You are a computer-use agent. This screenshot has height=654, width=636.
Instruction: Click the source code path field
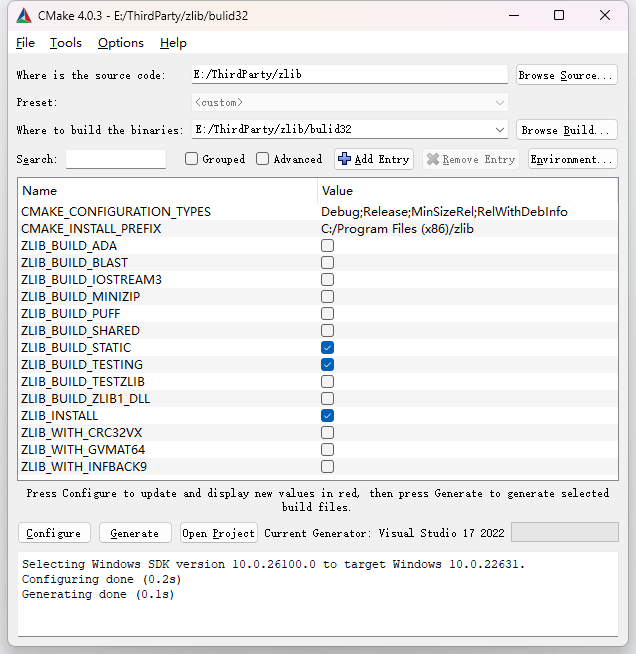click(349, 74)
